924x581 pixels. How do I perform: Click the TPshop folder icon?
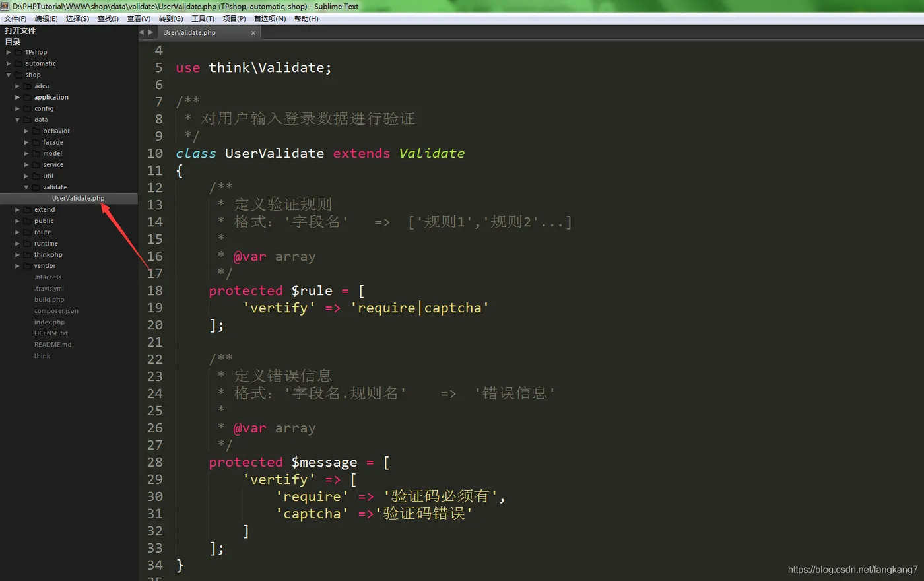[x=18, y=52]
